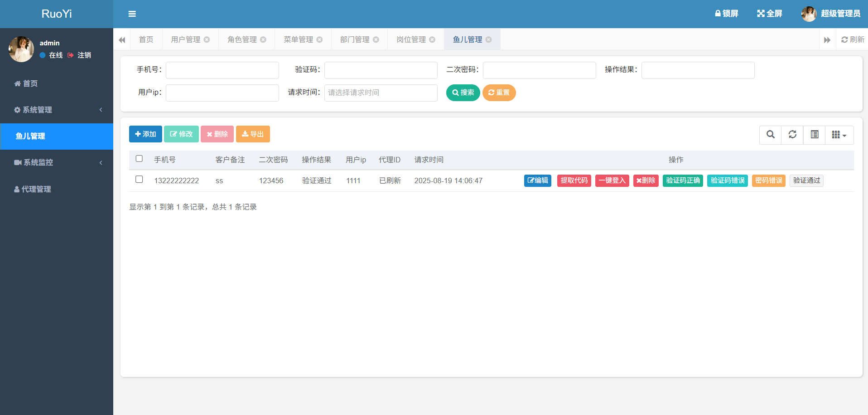868x415 pixels.
Task: Close the 用户管理 tab
Action: pyautogui.click(x=207, y=39)
